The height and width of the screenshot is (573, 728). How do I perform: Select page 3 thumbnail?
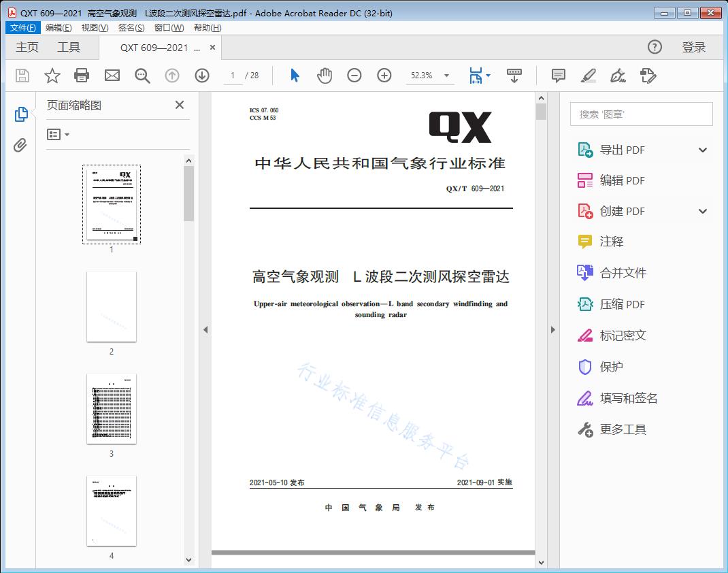click(112, 408)
